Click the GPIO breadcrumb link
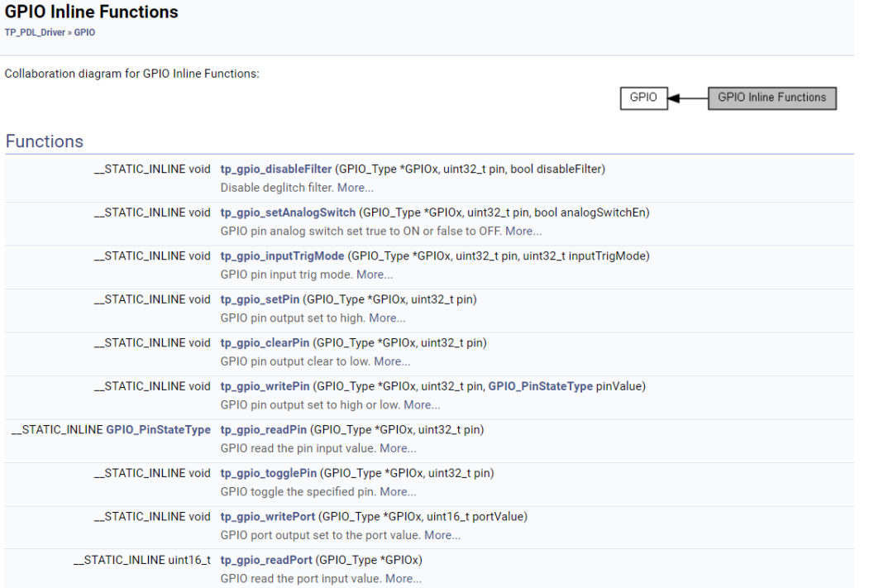This screenshot has height=588, width=893. pos(84,32)
